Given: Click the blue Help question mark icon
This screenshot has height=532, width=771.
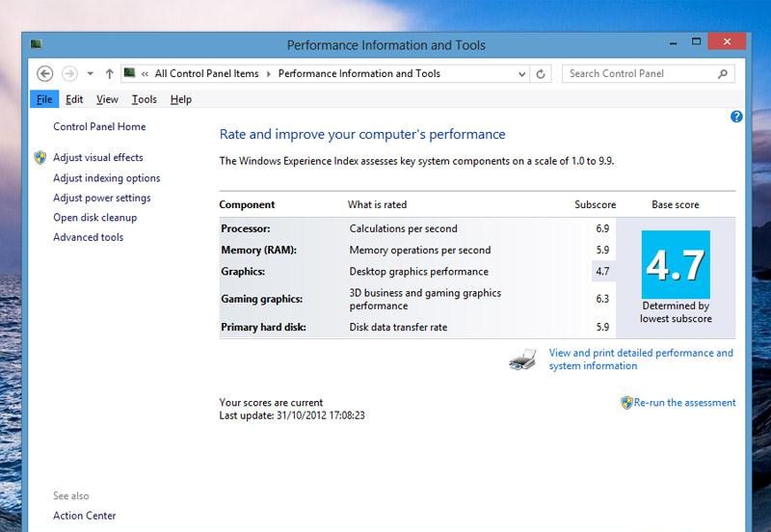Looking at the screenshot, I should (736, 117).
